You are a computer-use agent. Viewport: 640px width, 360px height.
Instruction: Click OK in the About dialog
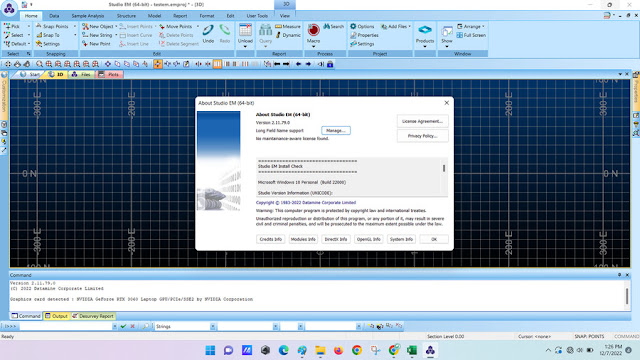tap(434, 239)
